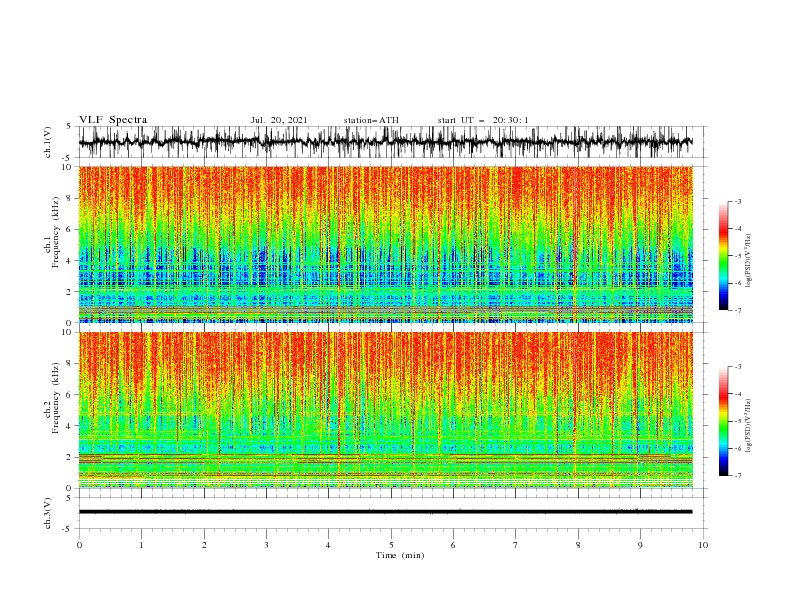Click the date "Jul. 20, 2021"

pos(279,120)
